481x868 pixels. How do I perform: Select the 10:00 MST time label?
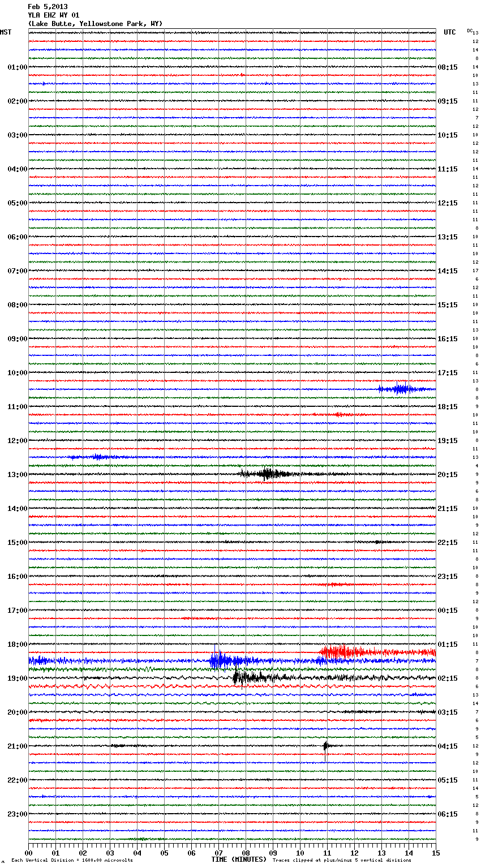click(x=18, y=373)
